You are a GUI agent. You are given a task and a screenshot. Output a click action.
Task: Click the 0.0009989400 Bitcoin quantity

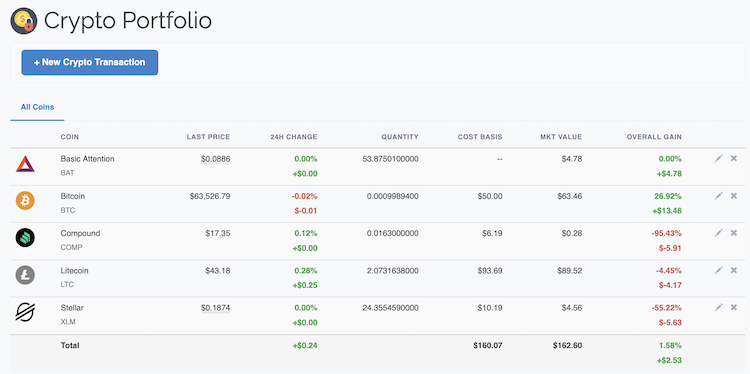click(x=393, y=196)
